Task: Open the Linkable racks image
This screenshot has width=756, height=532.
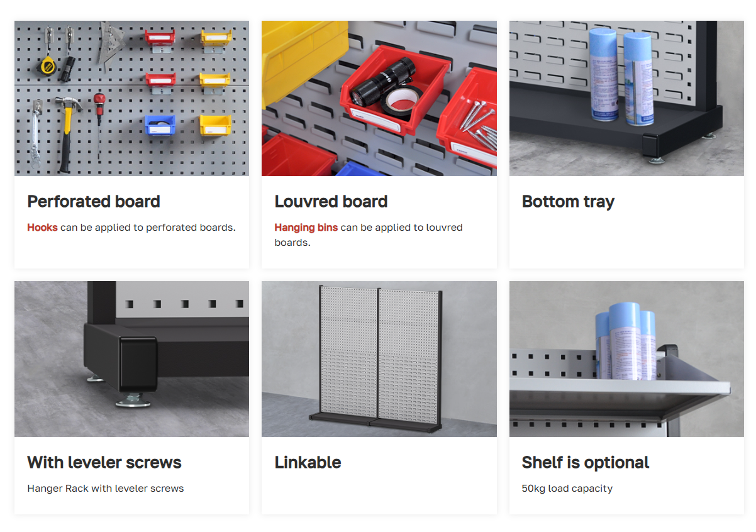Action: pyautogui.click(x=379, y=359)
